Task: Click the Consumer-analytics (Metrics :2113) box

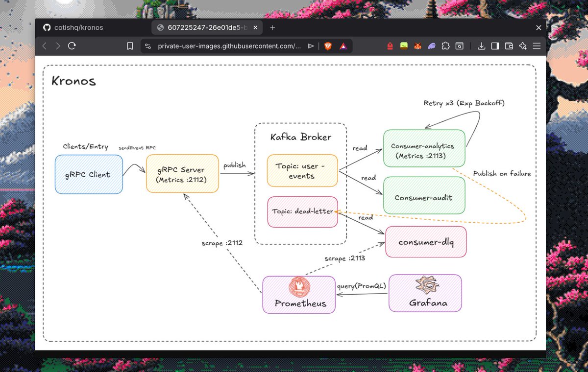Action: pyautogui.click(x=424, y=148)
